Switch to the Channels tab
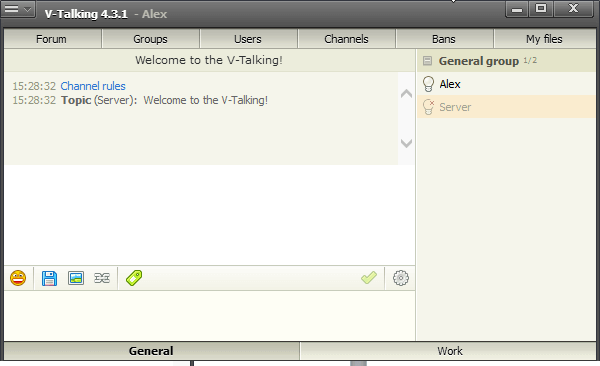This screenshot has height=366, width=600. (x=346, y=39)
